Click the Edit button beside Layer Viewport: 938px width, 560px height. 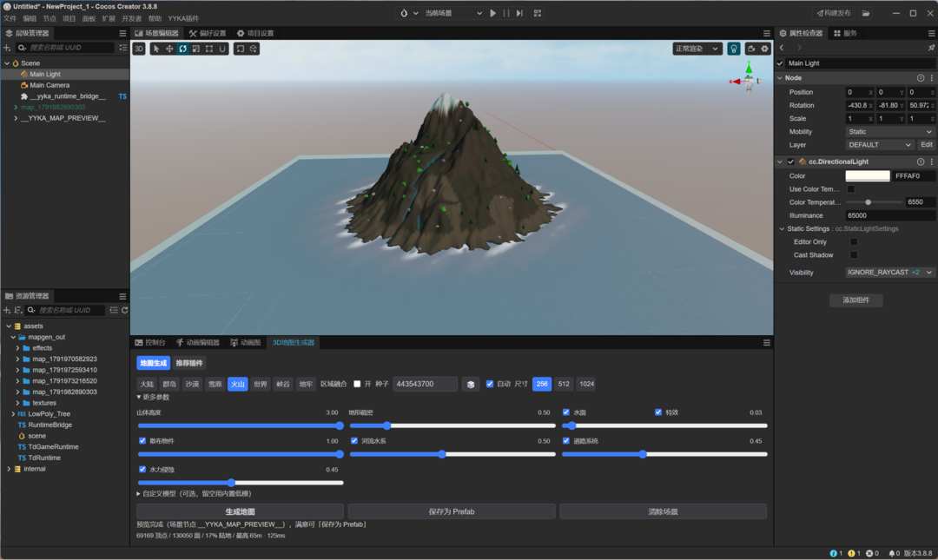[x=926, y=145]
